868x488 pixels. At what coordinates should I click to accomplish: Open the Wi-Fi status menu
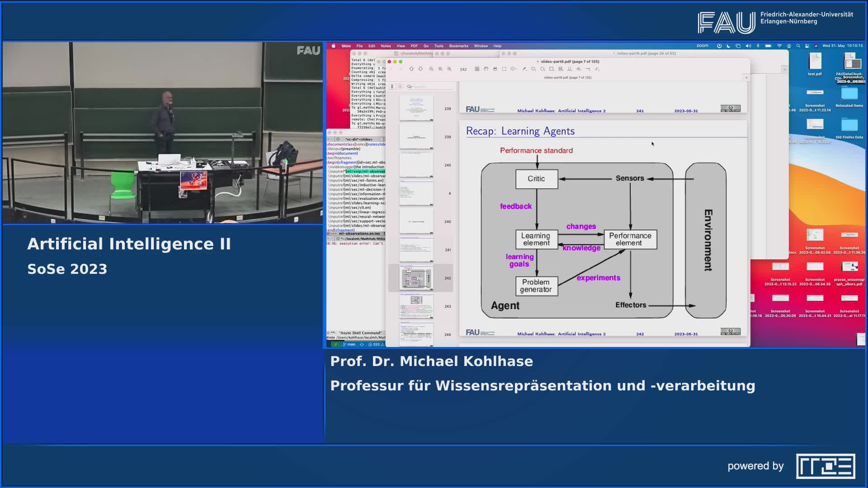(x=779, y=46)
